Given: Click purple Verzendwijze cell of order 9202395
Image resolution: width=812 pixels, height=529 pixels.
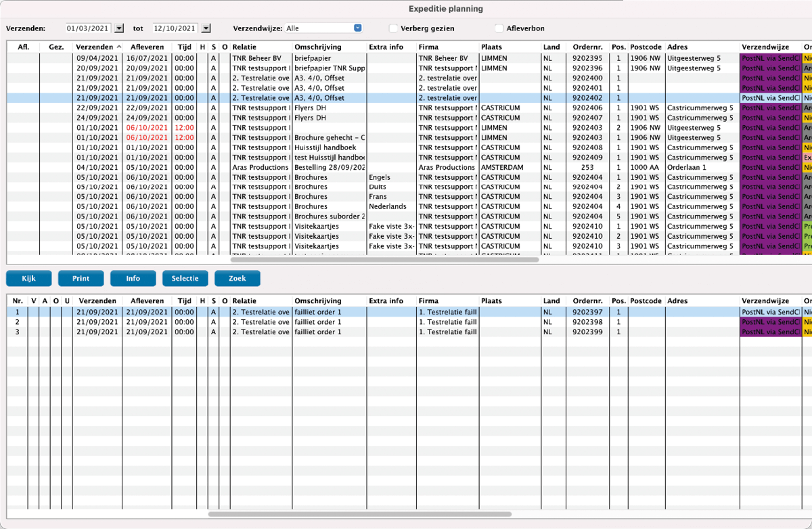Looking at the screenshot, I should coord(771,58).
